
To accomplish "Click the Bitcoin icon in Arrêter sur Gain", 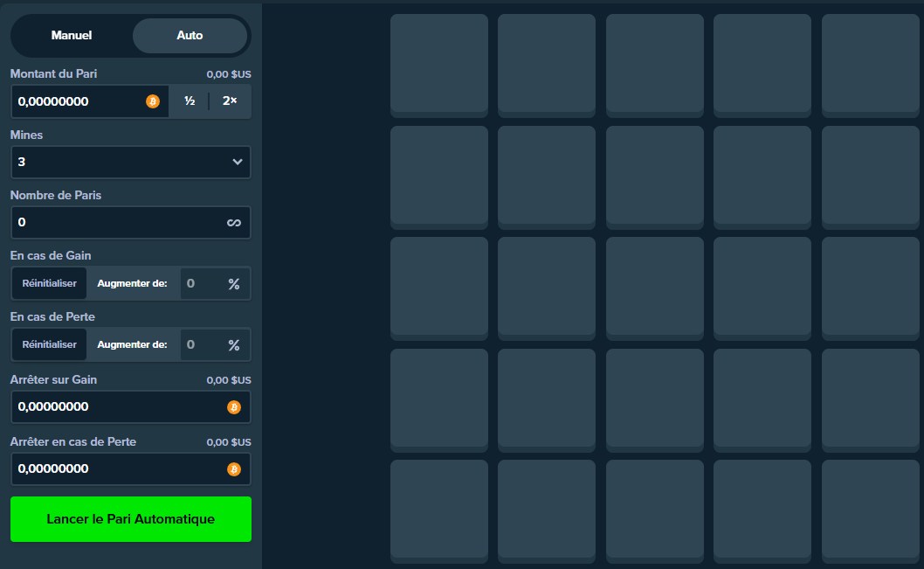I will point(233,407).
